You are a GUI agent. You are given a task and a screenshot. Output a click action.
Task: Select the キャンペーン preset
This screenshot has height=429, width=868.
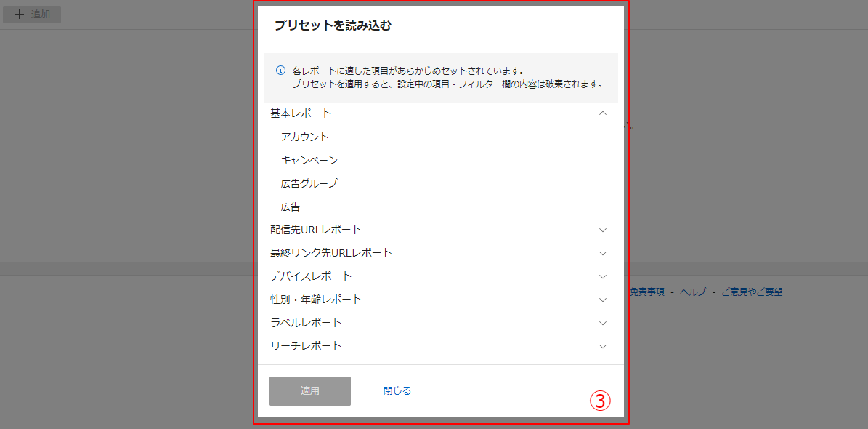click(x=309, y=160)
